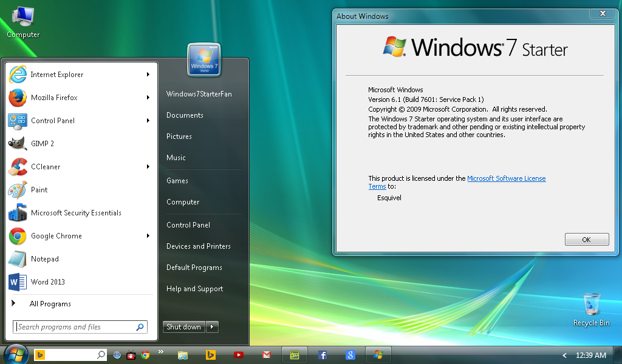Screen dimensions: 622x364
Task: Click OK in the About Windows dialog
Action: click(x=587, y=240)
